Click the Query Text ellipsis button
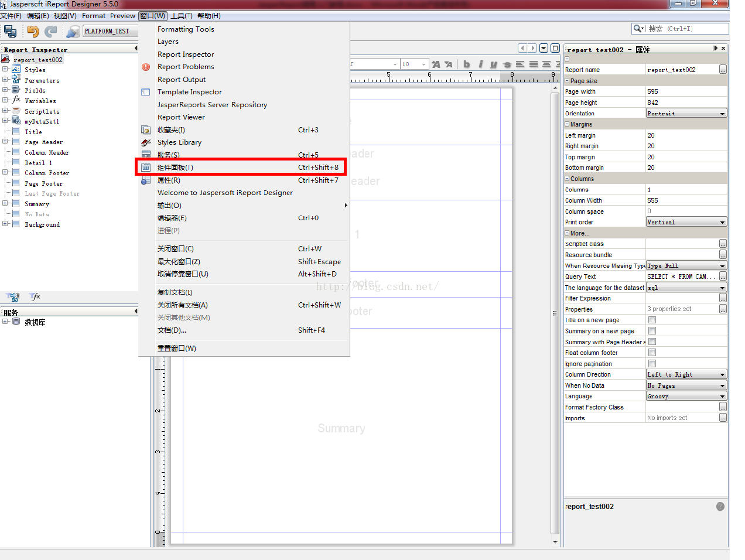Image resolution: width=745 pixels, height=560 pixels. pyautogui.click(x=723, y=276)
